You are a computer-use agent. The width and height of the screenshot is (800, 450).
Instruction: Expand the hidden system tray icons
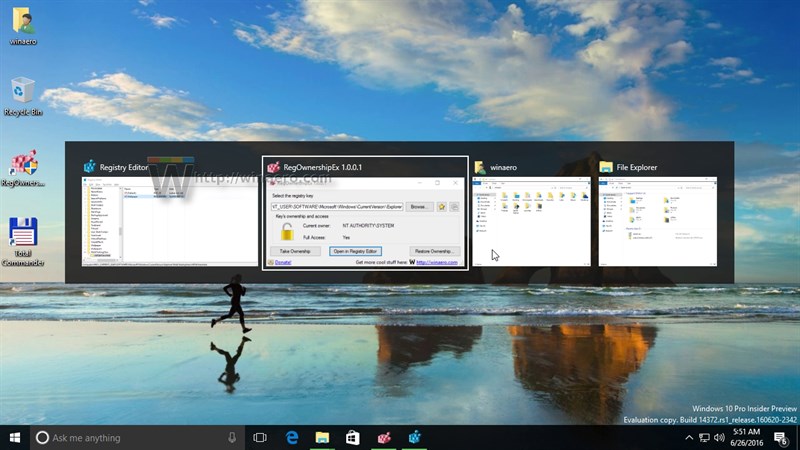click(x=689, y=438)
